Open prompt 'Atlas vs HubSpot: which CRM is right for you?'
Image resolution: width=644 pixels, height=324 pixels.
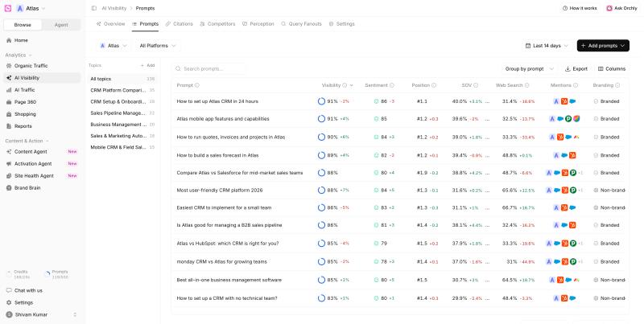coord(228,244)
